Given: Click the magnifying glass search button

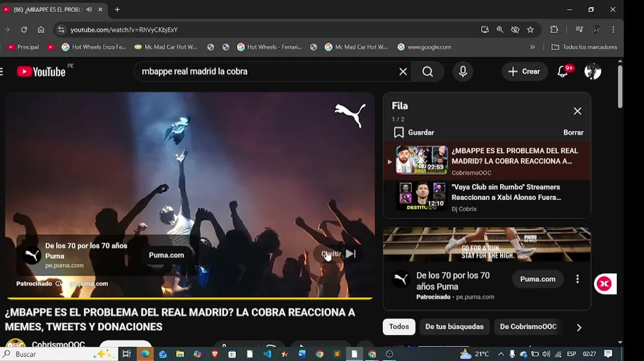Looking at the screenshot, I should point(428,72).
